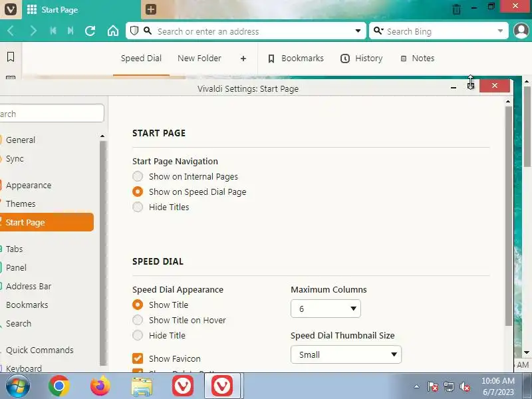The height and width of the screenshot is (399, 532).
Task: Open the closed tabs trash can
Action: click(456, 9)
